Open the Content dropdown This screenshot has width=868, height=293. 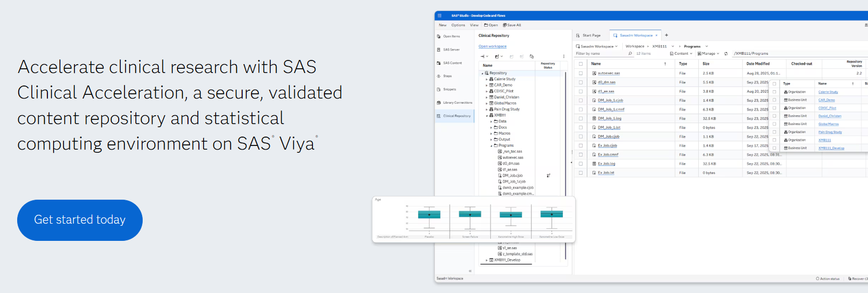[681, 54]
